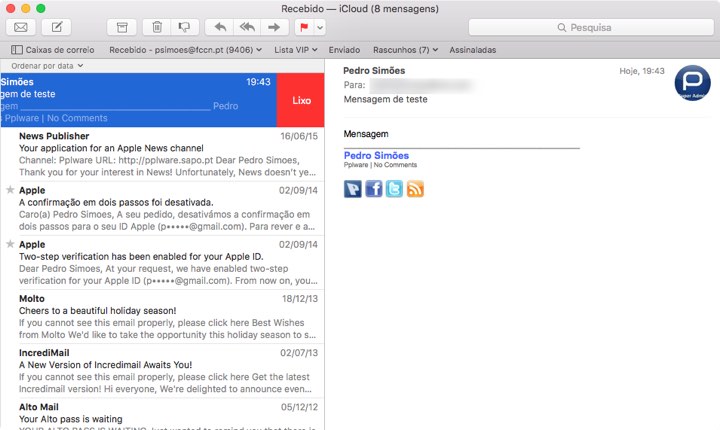Toggle the Caixas de correio sidebar
This screenshot has width=720, height=430.
pos(53,50)
